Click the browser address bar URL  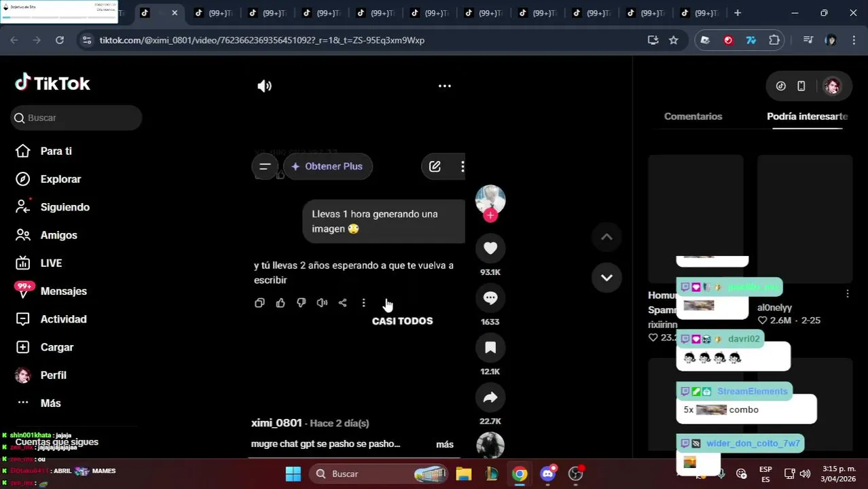(262, 40)
